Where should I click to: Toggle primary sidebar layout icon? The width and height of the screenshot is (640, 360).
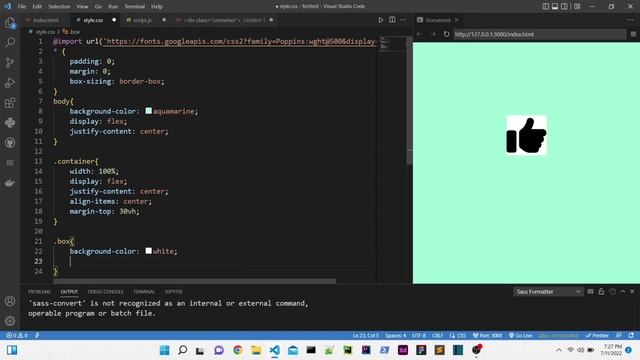[546, 7]
